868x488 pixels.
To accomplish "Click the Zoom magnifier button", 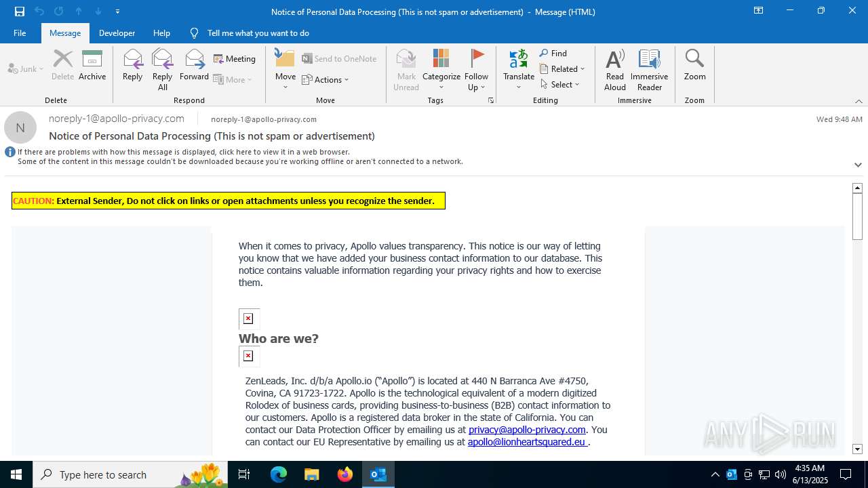I will click(694, 65).
